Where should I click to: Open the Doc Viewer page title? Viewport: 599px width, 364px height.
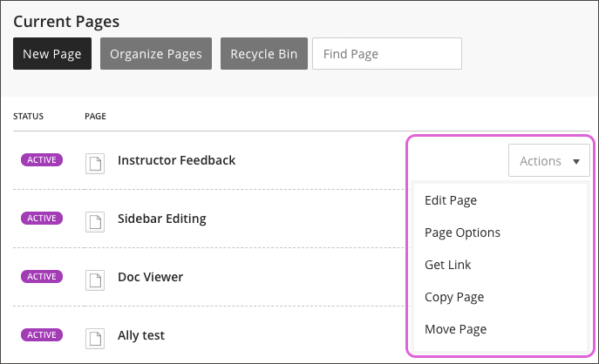click(x=150, y=277)
